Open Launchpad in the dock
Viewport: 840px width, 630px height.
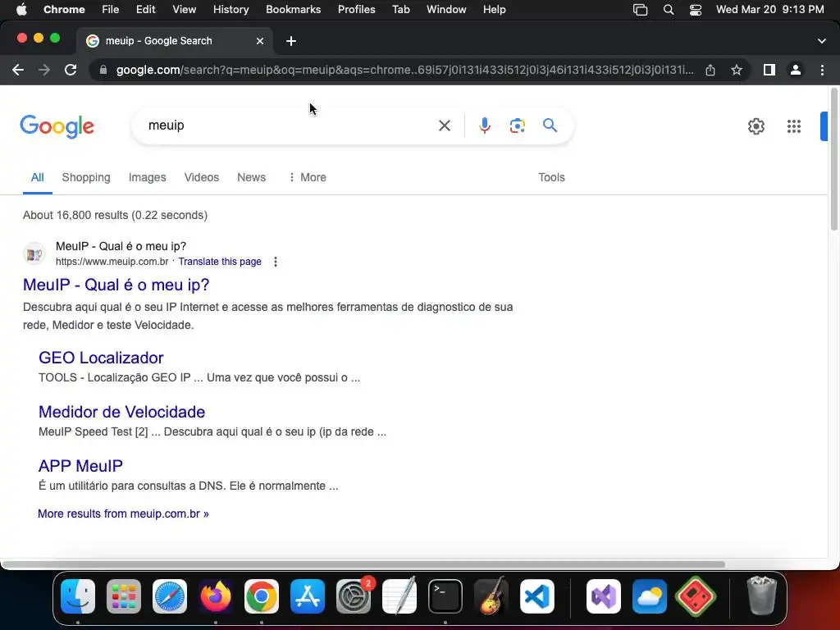124,596
